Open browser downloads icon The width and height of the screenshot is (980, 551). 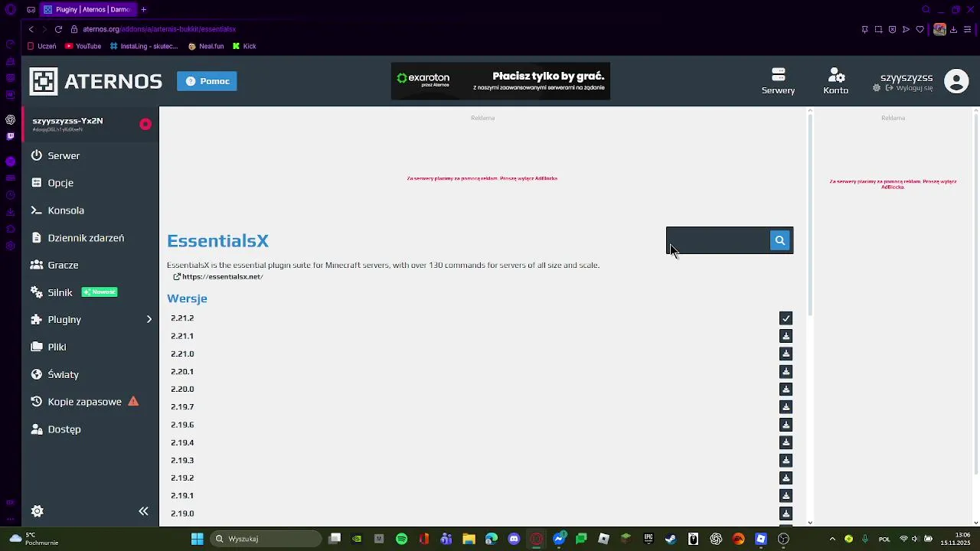click(953, 29)
